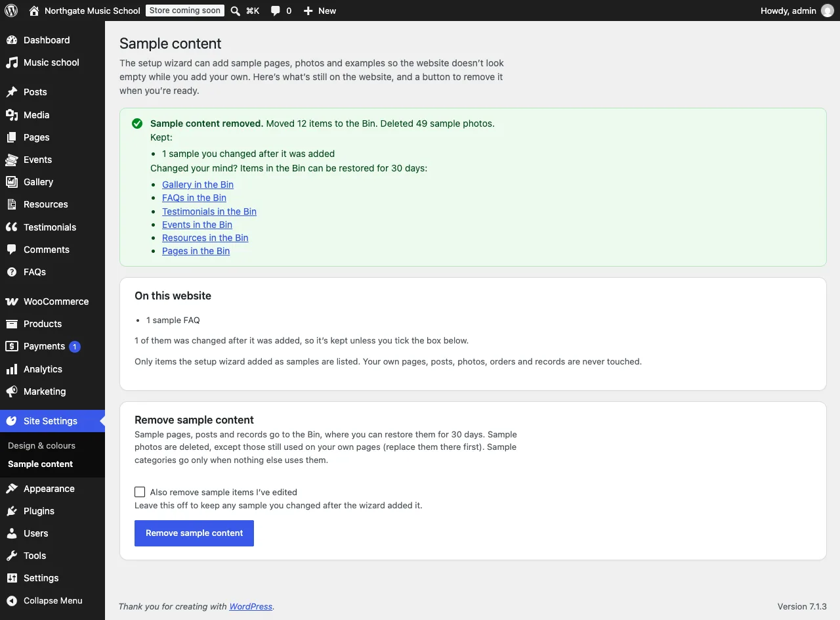This screenshot has width=840, height=620.
Task: Open the WooCommerce menu label
Action: click(56, 301)
